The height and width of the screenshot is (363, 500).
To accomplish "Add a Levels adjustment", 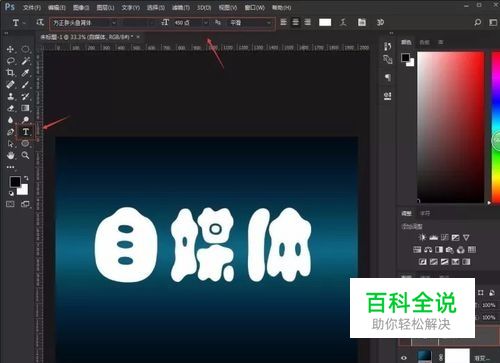I will pyautogui.click(x=433, y=237).
